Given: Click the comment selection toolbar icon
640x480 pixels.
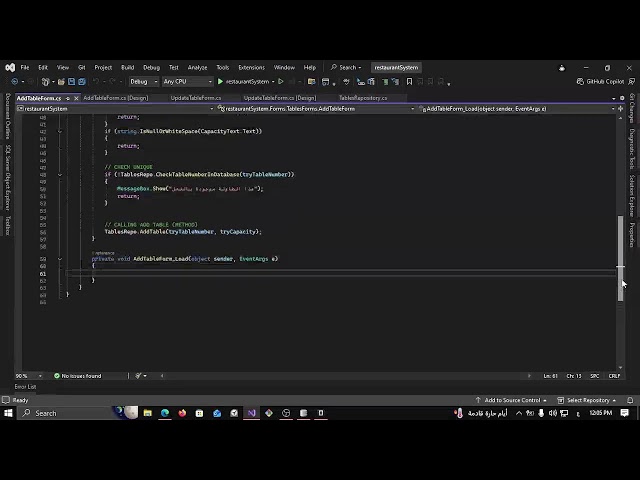Looking at the screenshot, I should tap(385, 82).
